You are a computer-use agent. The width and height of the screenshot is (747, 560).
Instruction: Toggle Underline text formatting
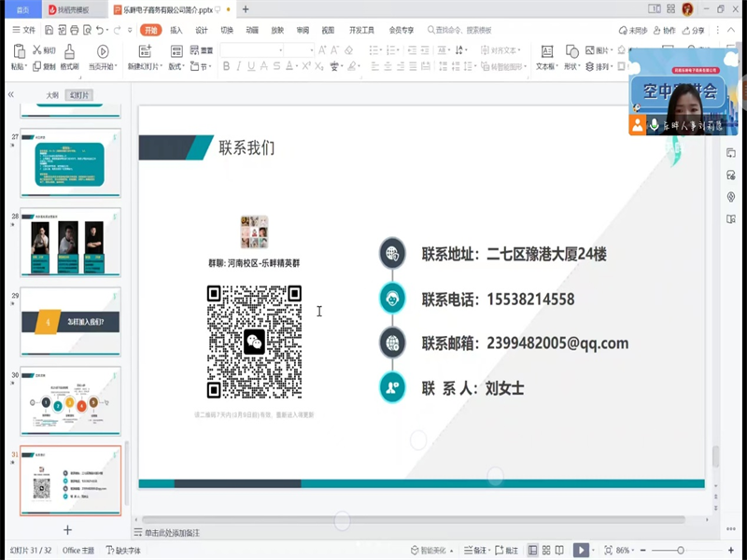tap(251, 66)
